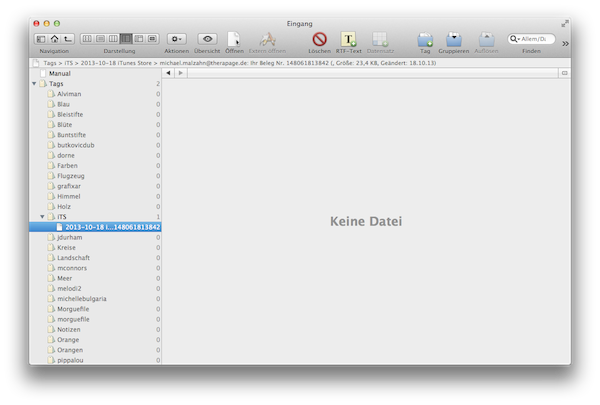Select the capitalized Morguefile tag
Image resolution: width=600 pixels, height=405 pixels.
point(95,309)
